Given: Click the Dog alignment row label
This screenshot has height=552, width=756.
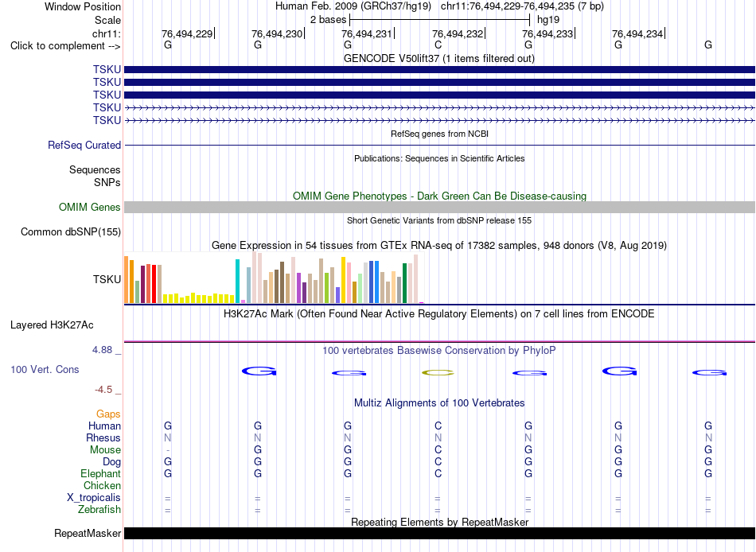Looking at the screenshot, I should tap(112, 462).
